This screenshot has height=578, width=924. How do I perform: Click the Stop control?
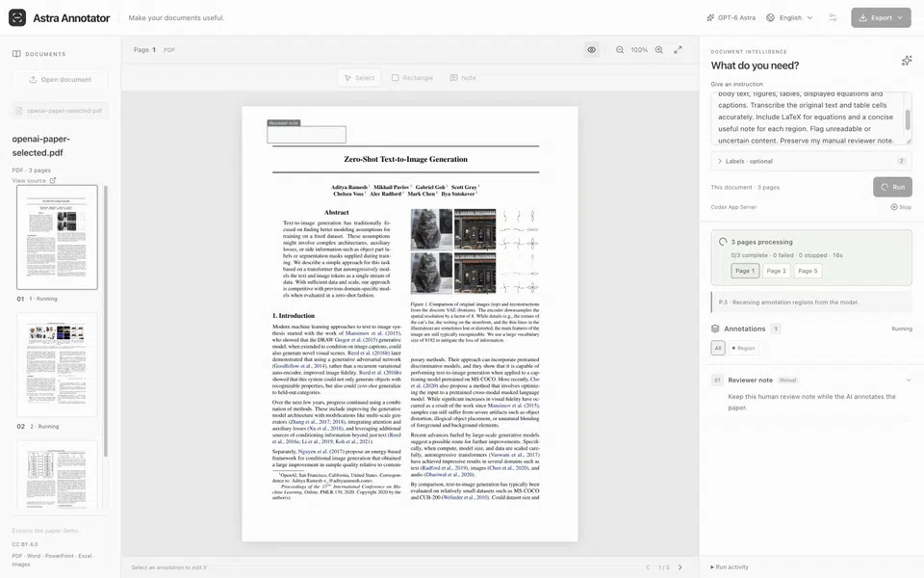901,207
